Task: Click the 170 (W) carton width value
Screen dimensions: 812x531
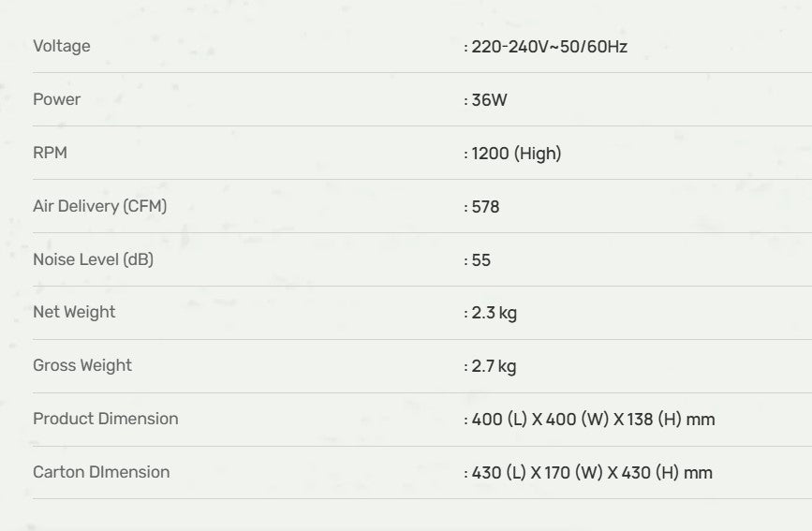Action: point(575,473)
